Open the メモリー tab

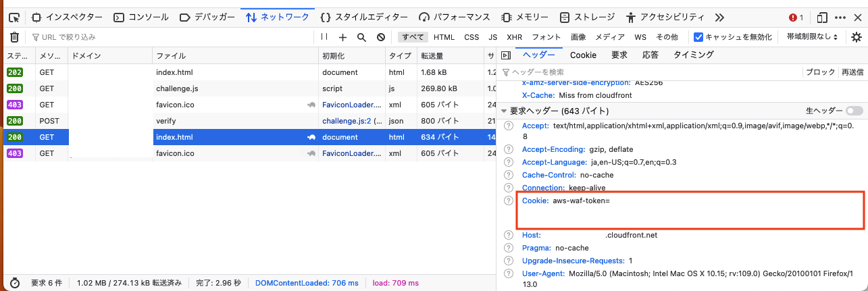(525, 17)
